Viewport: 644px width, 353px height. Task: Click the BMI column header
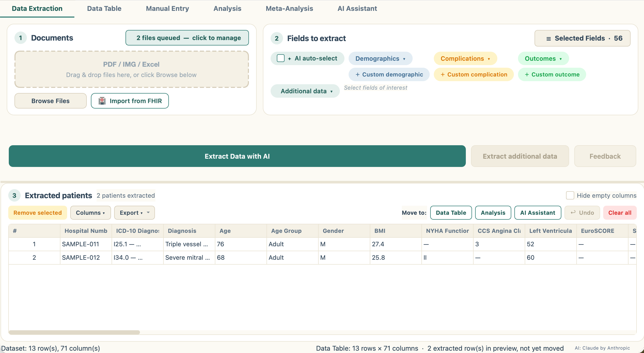click(x=396, y=231)
